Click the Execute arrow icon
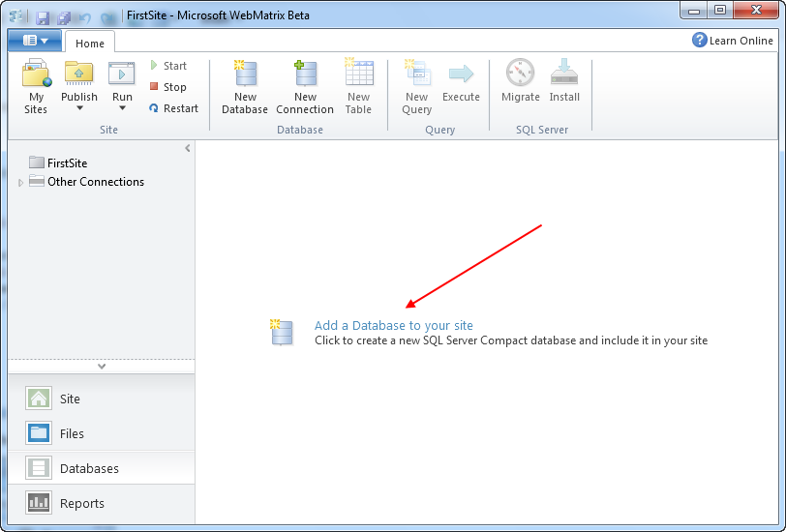The height and width of the screenshot is (532, 786). pos(461,74)
